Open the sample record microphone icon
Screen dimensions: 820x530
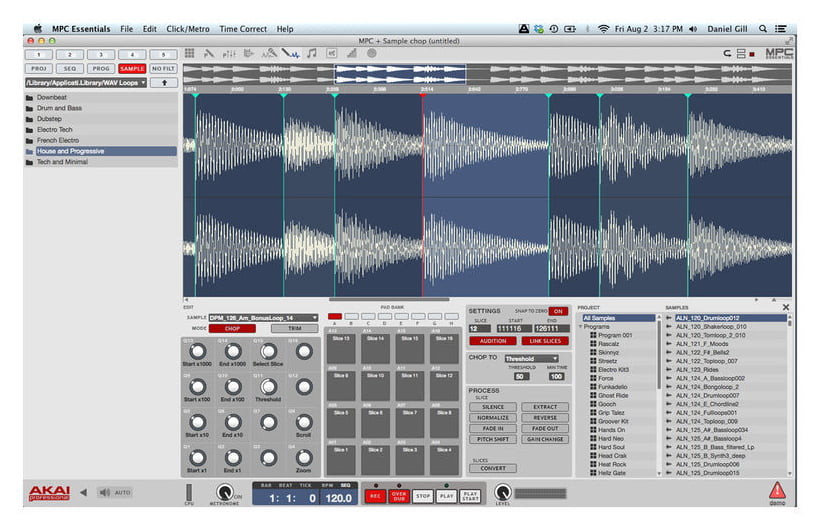[x=269, y=53]
